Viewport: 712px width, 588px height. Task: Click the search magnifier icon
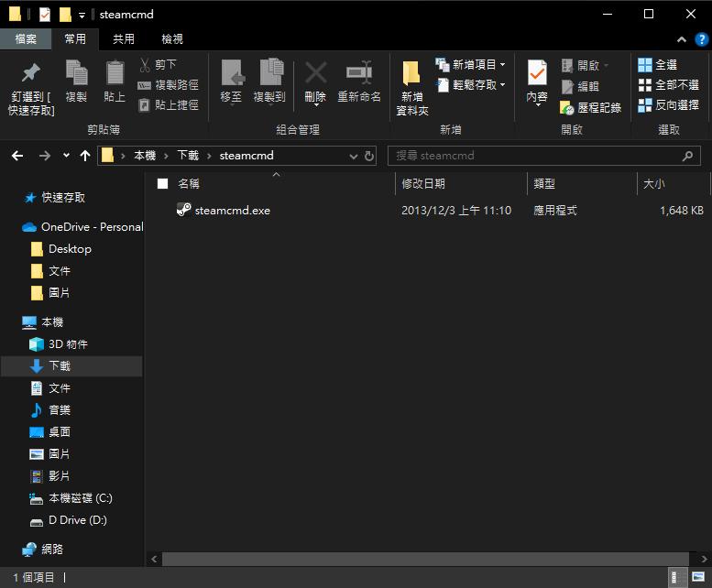click(x=688, y=156)
